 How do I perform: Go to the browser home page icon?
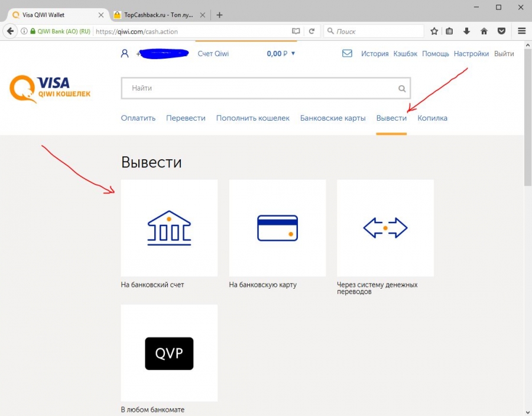(x=484, y=31)
